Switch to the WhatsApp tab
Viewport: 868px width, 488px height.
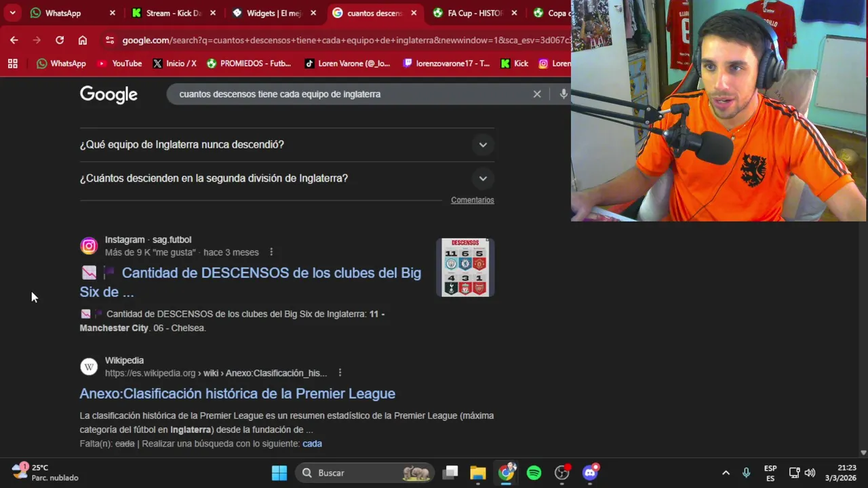64,13
